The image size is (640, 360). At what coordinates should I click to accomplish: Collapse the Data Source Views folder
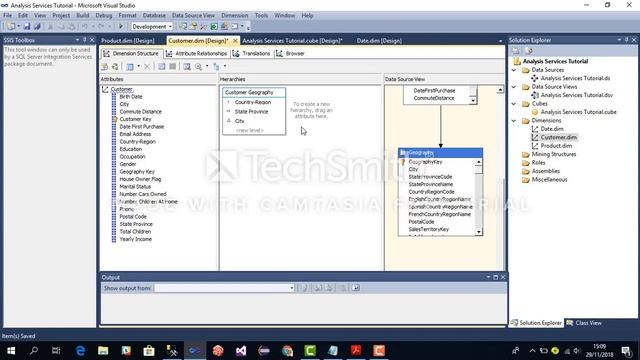[x=514, y=87]
